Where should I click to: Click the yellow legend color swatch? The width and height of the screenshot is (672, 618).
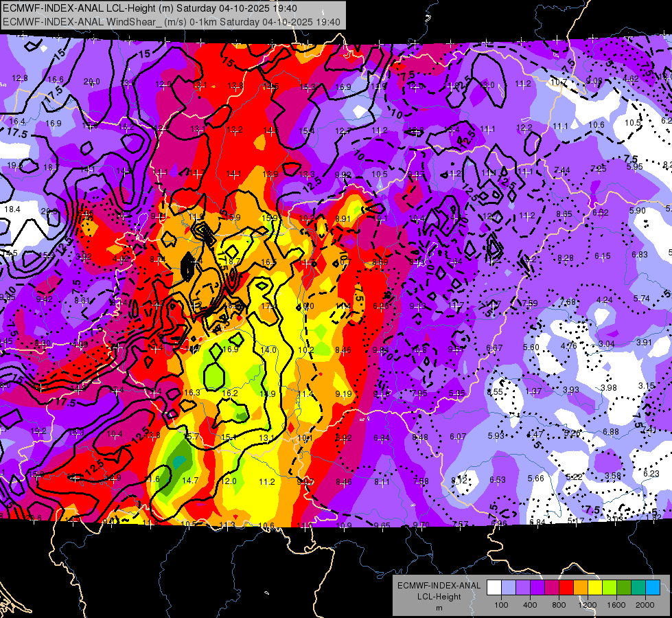click(x=595, y=588)
